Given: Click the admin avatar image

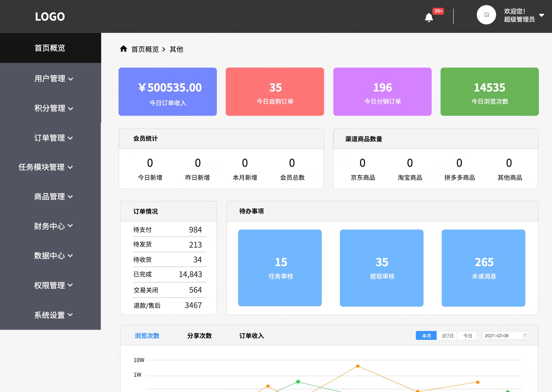Looking at the screenshot, I should pyautogui.click(x=486, y=15).
